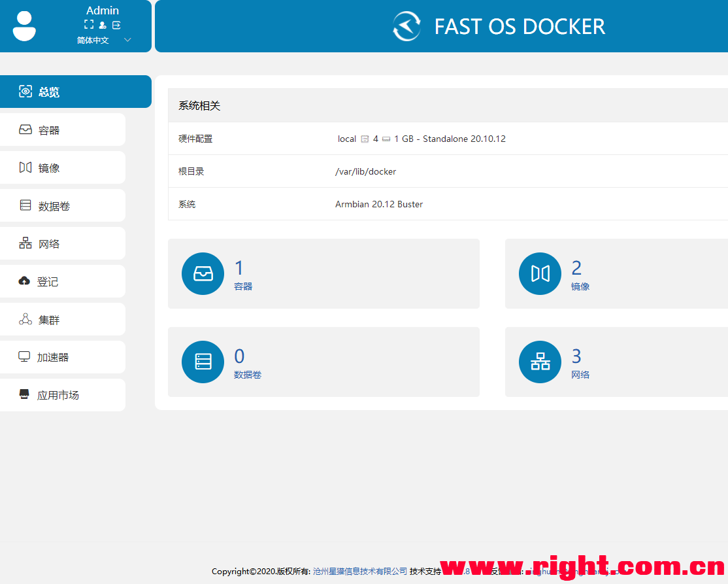Open the 简体中文 language dropdown
The image size is (728, 584).
[104, 41]
